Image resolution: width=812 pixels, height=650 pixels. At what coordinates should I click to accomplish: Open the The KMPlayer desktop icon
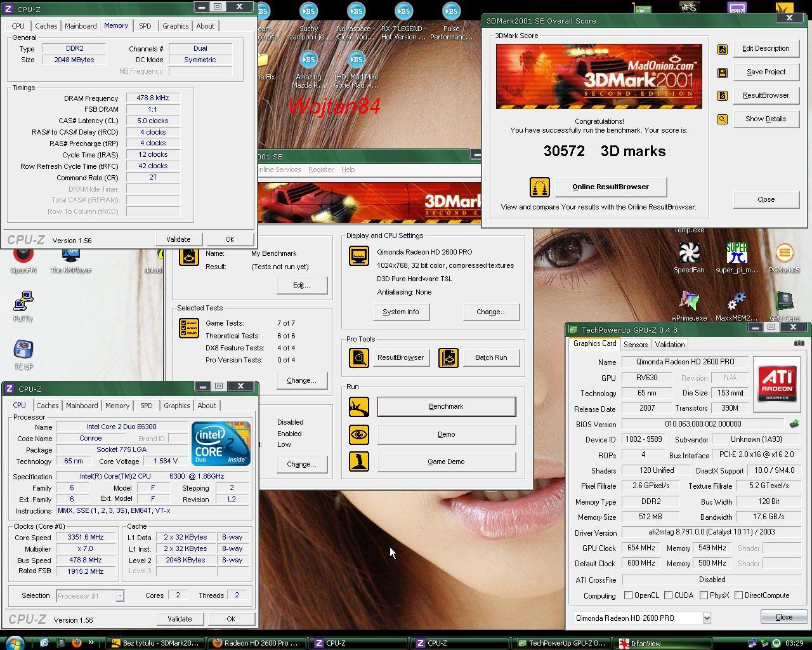71,260
